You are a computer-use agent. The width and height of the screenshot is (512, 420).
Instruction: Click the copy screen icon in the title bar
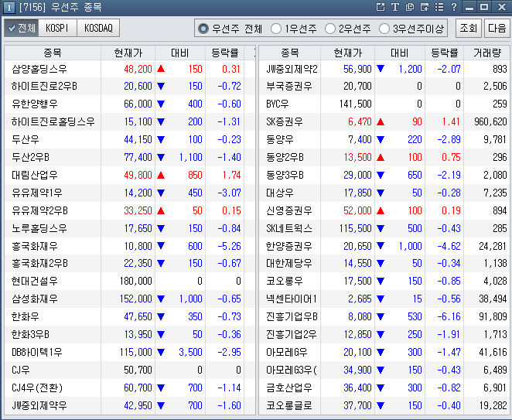[410, 7]
